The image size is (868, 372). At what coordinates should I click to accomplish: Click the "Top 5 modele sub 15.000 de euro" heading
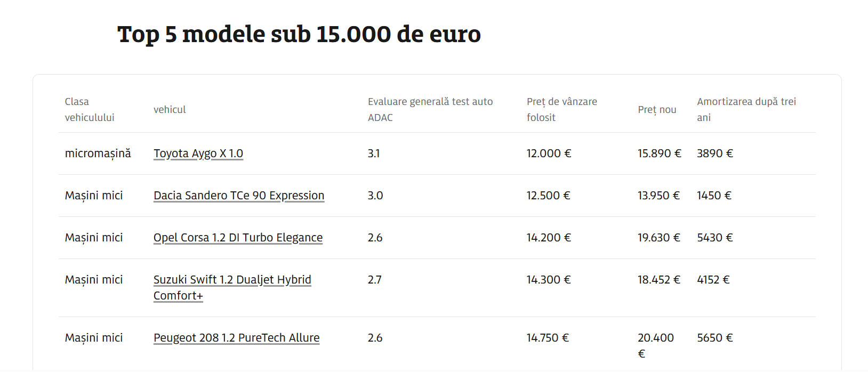click(299, 34)
